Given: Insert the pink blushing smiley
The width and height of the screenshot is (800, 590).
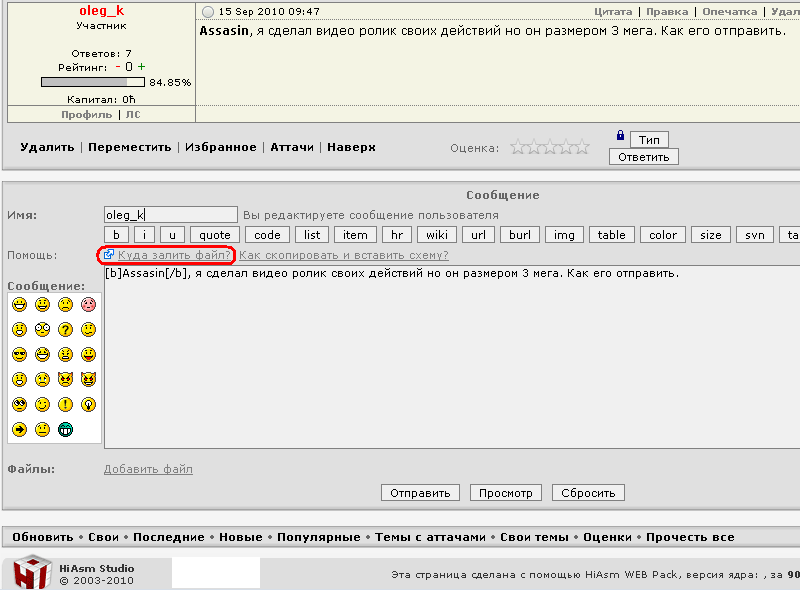Looking at the screenshot, I should (89, 304).
